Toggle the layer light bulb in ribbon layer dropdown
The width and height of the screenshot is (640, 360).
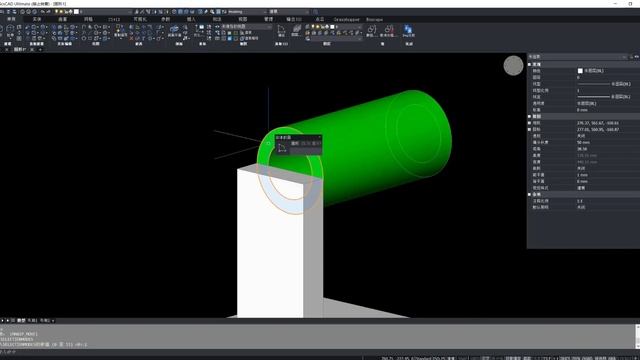tap(313, 27)
